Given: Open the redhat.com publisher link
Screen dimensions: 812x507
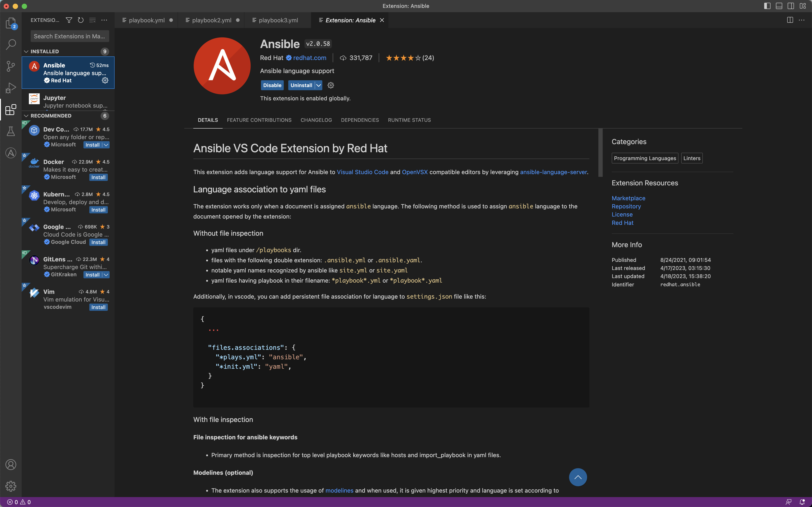Looking at the screenshot, I should coord(309,58).
